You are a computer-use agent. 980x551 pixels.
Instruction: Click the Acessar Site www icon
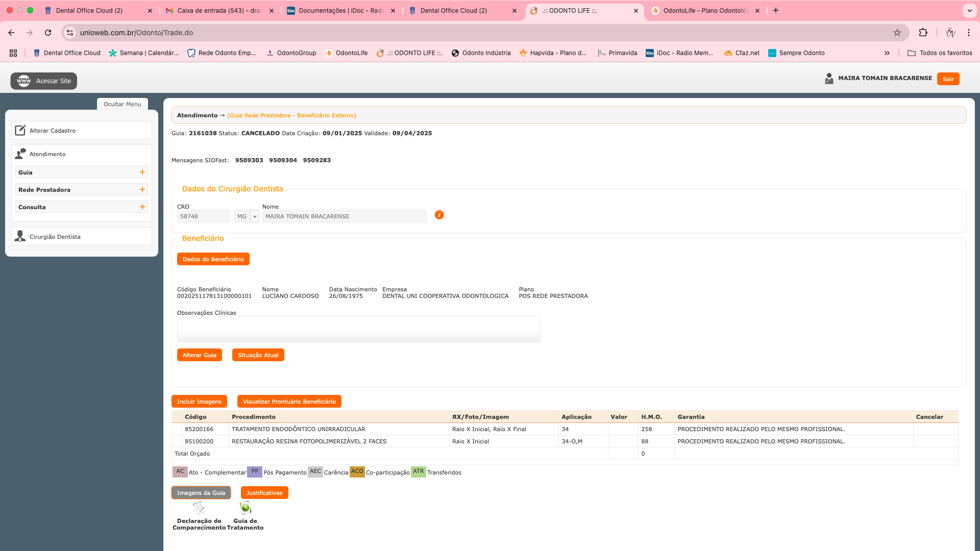point(23,81)
